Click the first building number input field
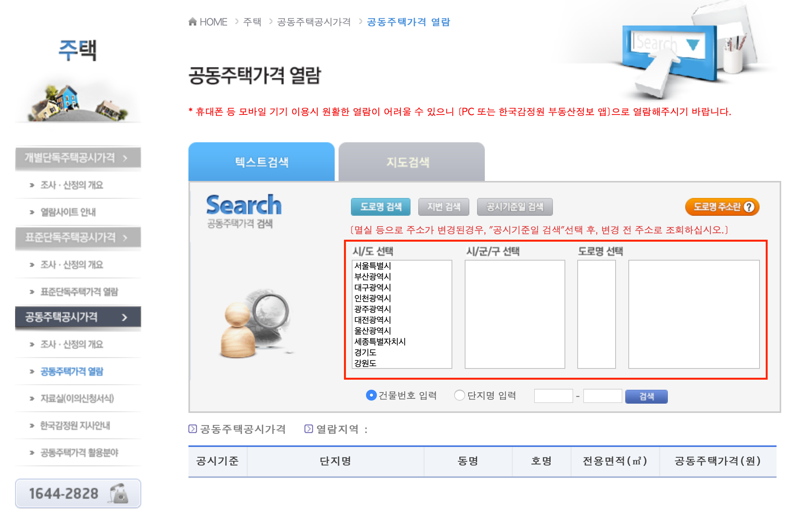 click(x=553, y=396)
